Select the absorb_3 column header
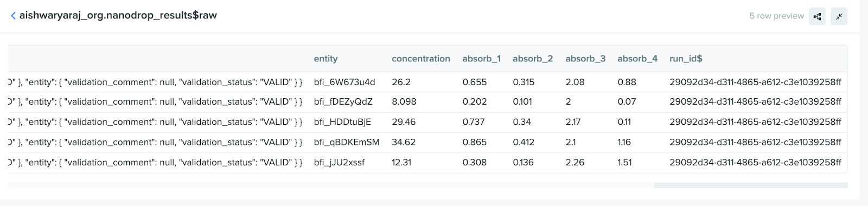 [x=585, y=59]
